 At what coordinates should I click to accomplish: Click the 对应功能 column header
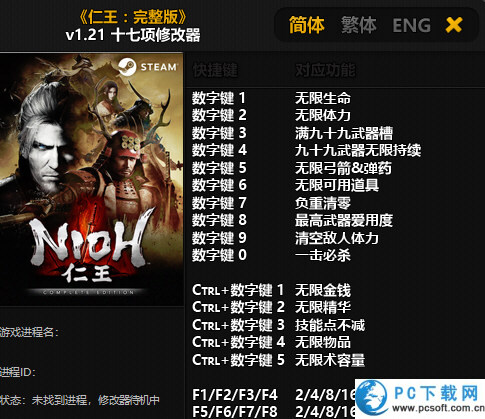tap(325, 70)
